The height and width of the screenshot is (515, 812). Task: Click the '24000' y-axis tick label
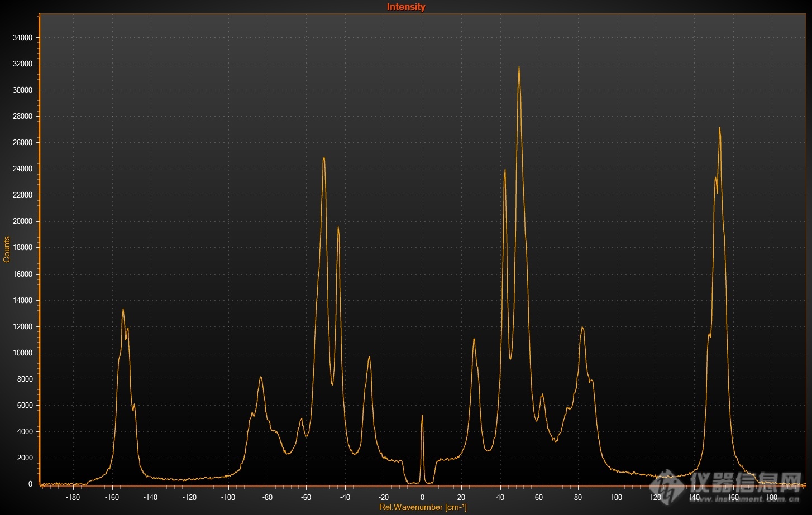click(23, 169)
